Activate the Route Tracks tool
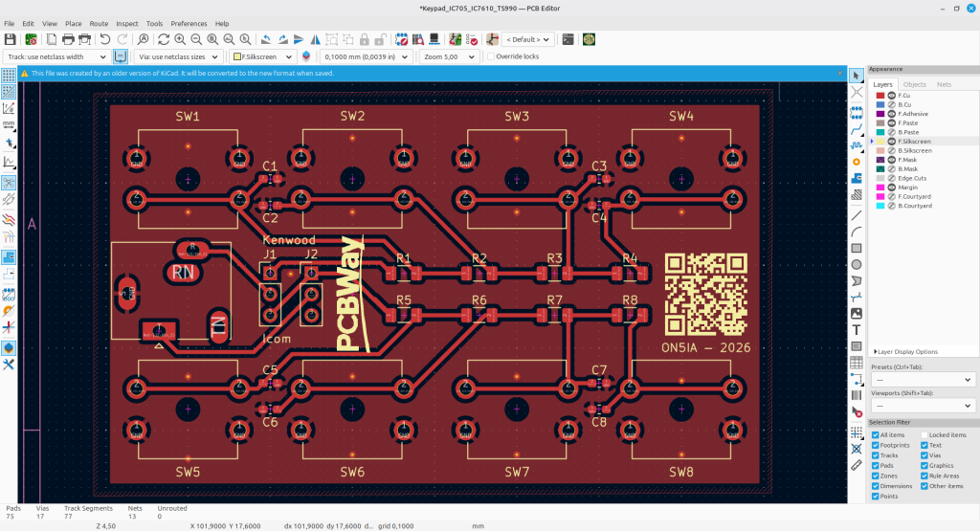Image resolution: width=980 pixels, height=531 pixels. tap(857, 129)
